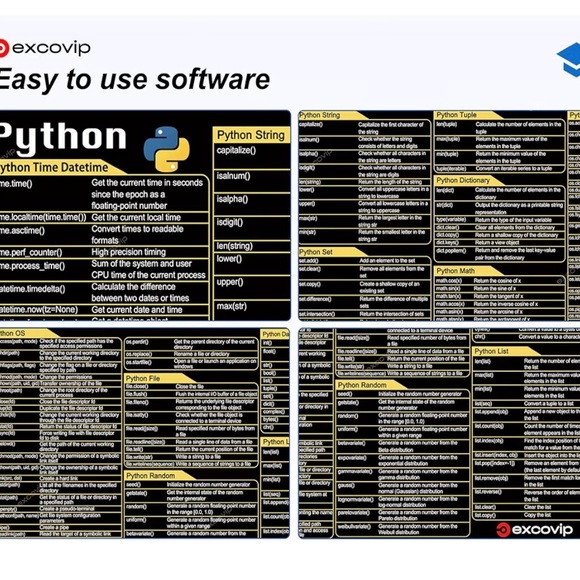
Task: Click the 'Create a pipe' description
Action: (54, 527)
